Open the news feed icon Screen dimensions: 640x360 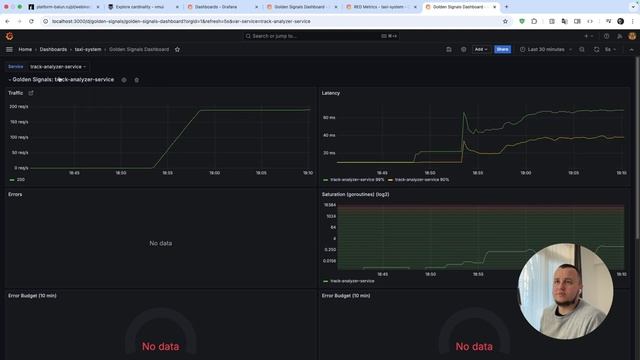pyautogui.click(x=620, y=36)
